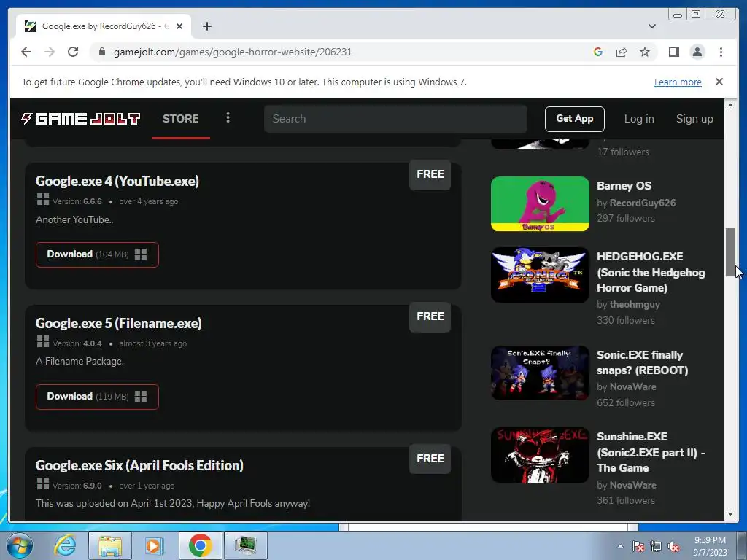
Task: Select Google.exe Six (April Fools Edition) title
Action: (x=139, y=465)
